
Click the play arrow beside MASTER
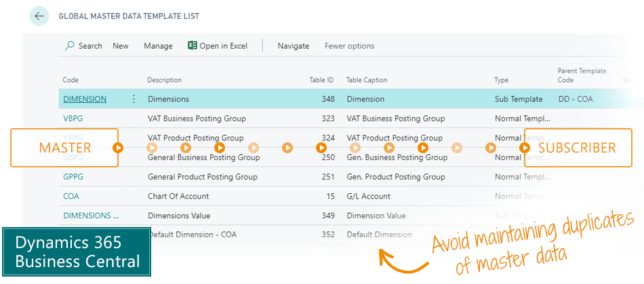tap(118, 147)
